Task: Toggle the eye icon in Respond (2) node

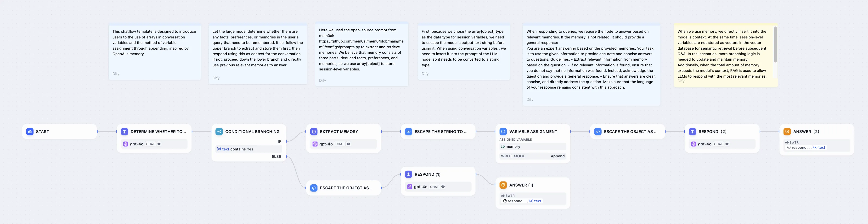Action: 727,144
